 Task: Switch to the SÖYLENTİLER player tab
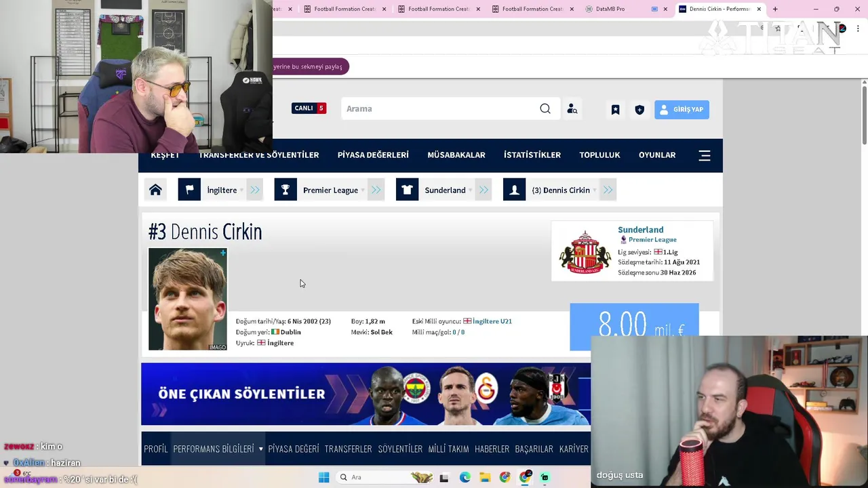400,449
